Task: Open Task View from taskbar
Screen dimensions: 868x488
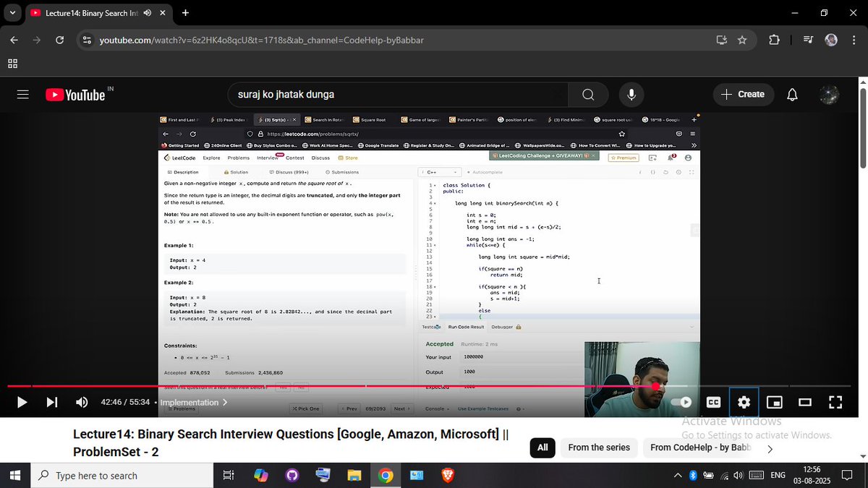Action: click(x=228, y=475)
